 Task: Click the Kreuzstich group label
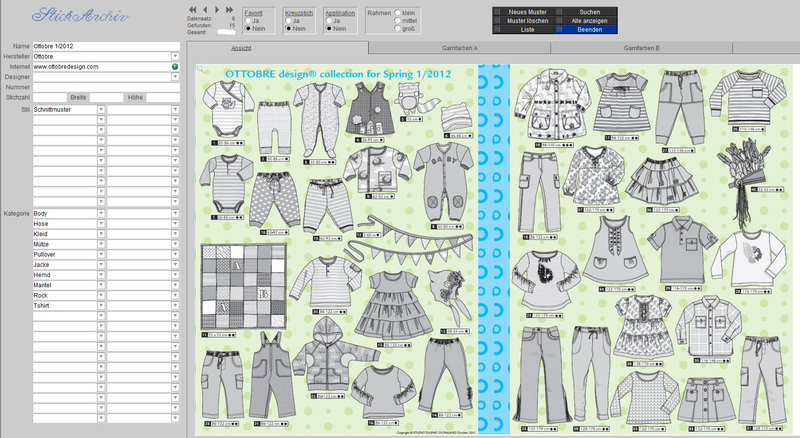[x=299, y=13]
